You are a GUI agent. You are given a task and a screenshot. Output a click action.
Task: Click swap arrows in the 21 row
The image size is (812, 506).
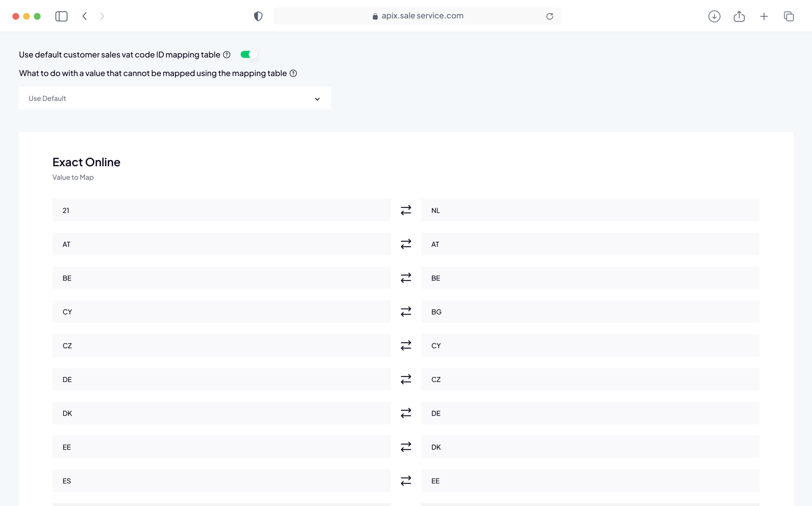pyautogui.click(x=406, y=210)
